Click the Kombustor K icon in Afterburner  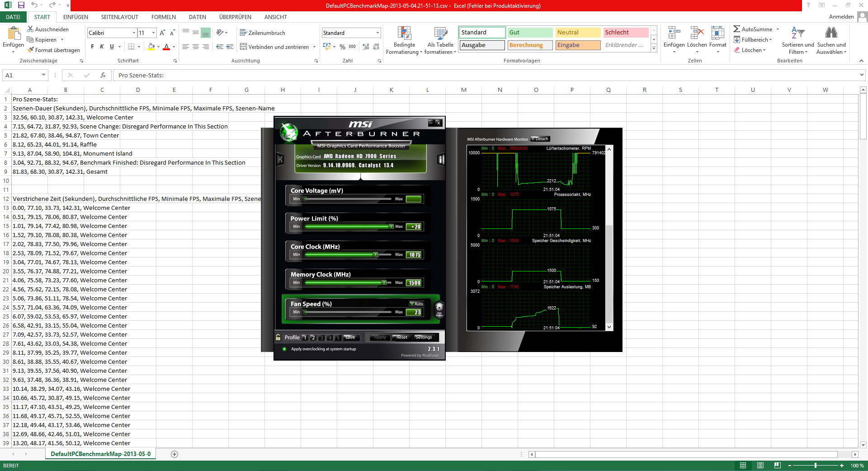tap(280, 159)
